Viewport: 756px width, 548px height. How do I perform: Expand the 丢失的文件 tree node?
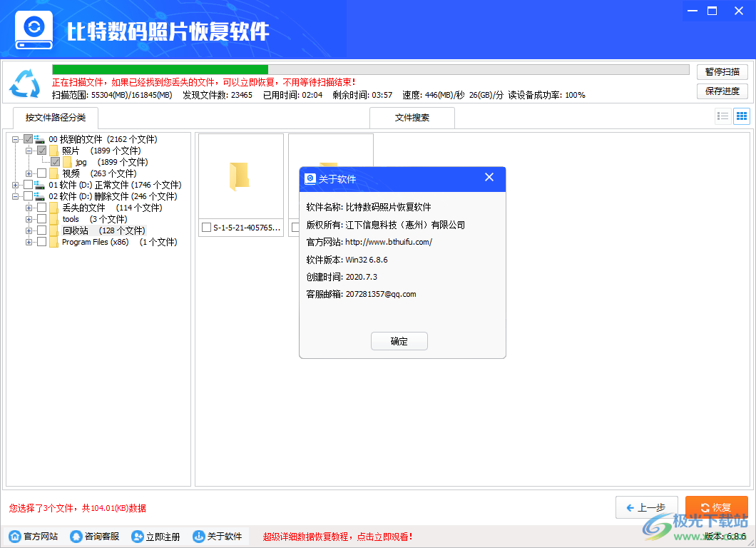click(x=28, y=208)
